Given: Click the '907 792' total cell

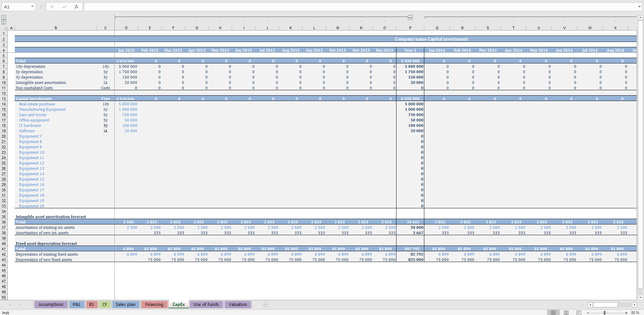Looking at the screenshot, I should 410,249.
